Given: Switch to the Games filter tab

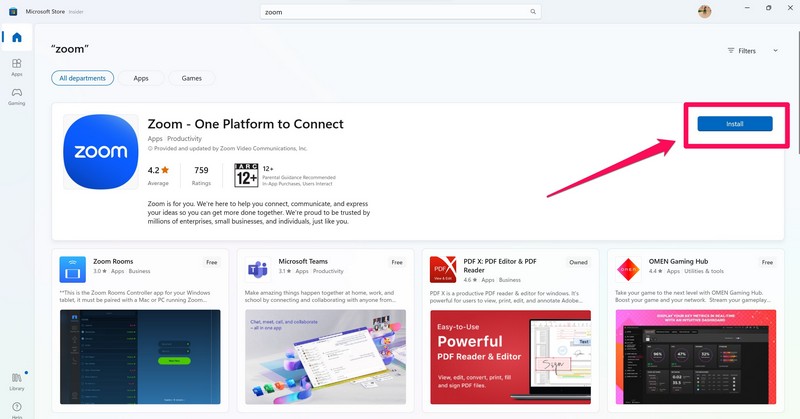Looking at the screenshot, I should click(x=191, y=78).
